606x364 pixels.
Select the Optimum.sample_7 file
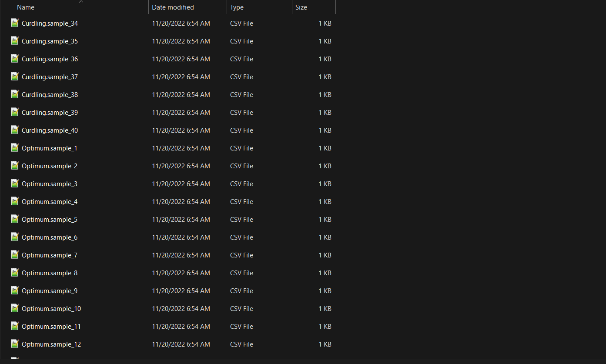click(x=49, y=255)
